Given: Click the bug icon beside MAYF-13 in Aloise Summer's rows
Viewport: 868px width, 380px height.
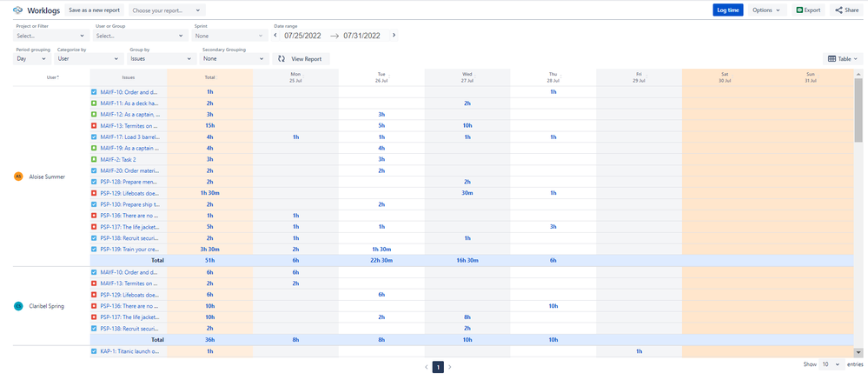Looking at the screenshot, I should (x=94, y=125).
